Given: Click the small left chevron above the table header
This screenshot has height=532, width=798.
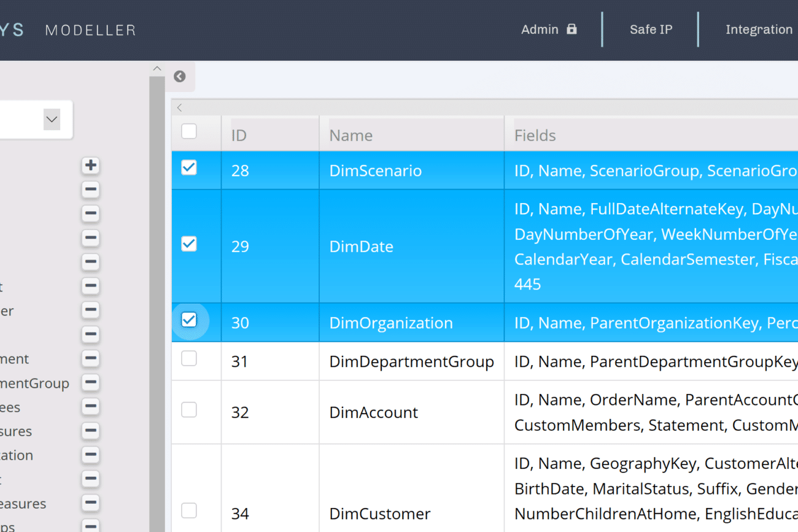Looking at the screenshot, I should [x=179, y=108].
